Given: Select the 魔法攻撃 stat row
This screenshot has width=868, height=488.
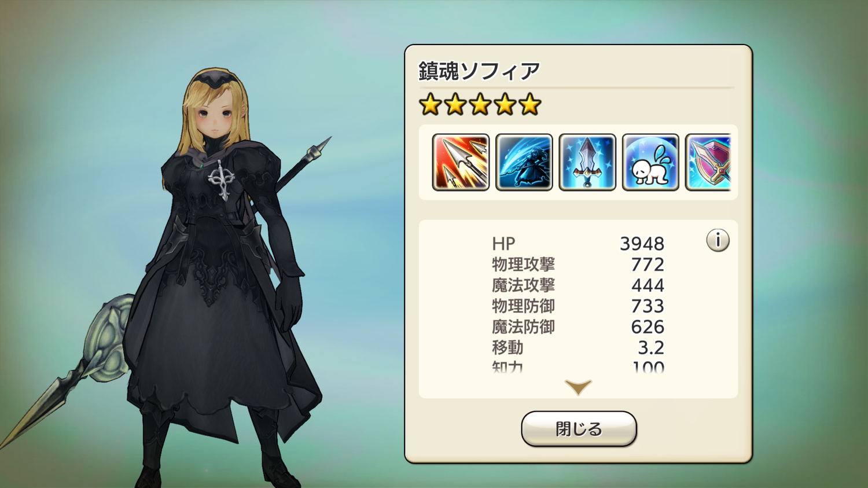Looking at the screenshot, I should 578,285.
